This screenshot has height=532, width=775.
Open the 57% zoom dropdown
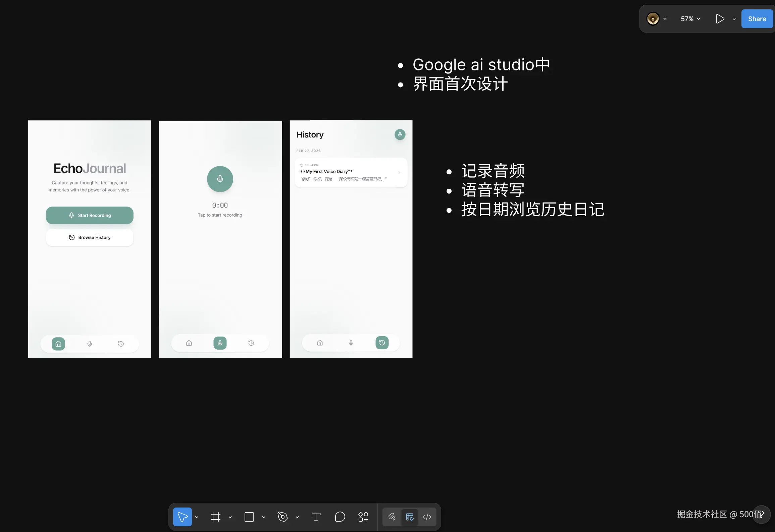(x=690, y=19)
